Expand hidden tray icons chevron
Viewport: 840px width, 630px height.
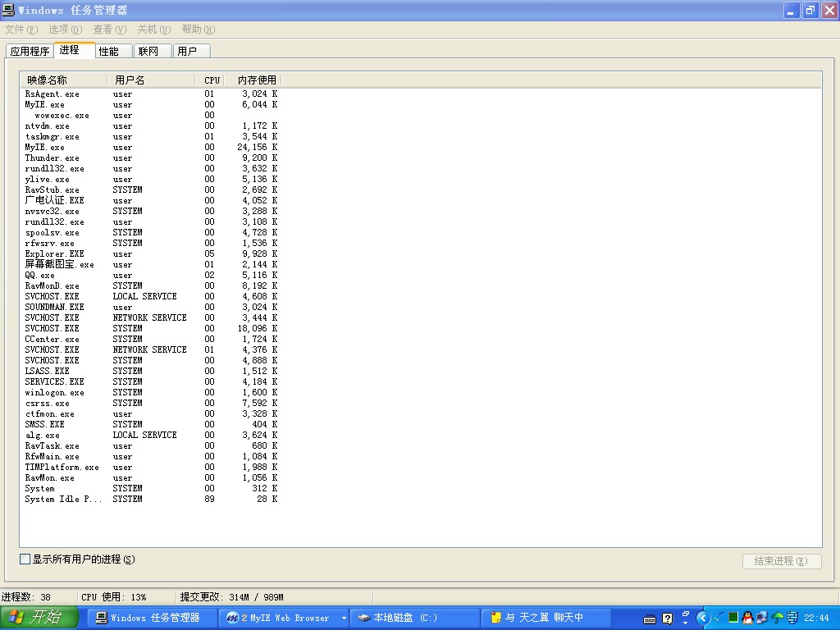pyautogui.click(x=703, y=619)
